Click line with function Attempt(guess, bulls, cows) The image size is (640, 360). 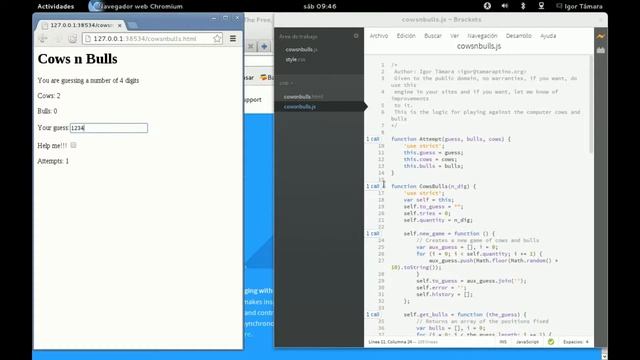[x=451, y=139]
